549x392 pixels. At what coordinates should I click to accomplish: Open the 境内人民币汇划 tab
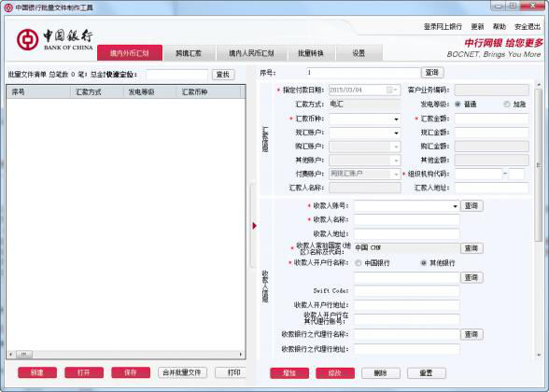point(251,53)
